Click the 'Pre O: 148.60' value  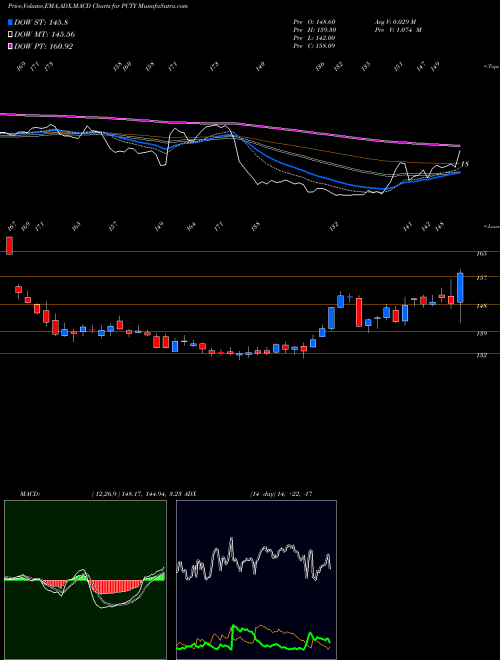314,22
